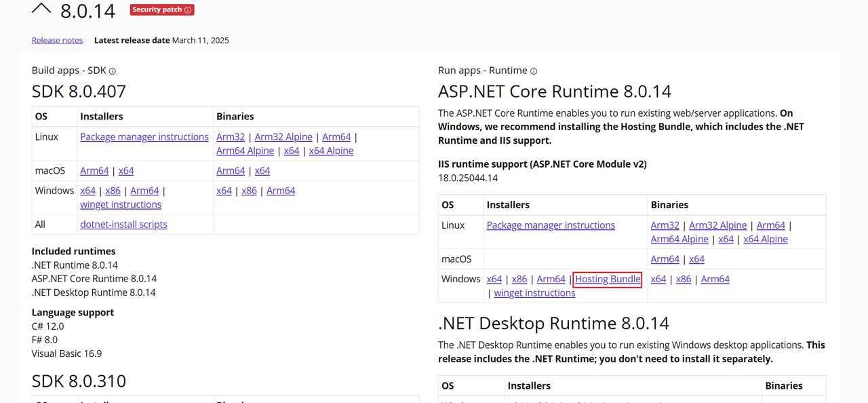Click the Visual Basic 16.9 text
Viewport: 868px width, 403px height.
(x=66, y=353)
